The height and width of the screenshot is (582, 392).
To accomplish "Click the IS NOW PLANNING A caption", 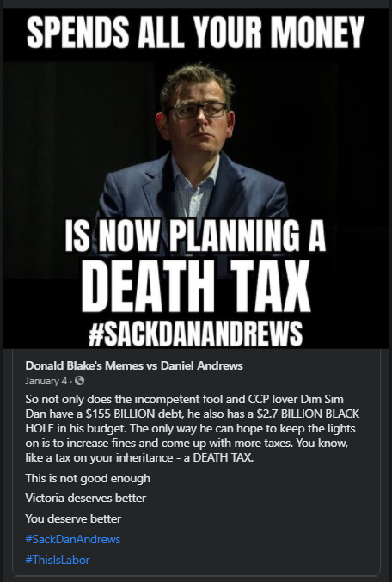I will (195, 236).
